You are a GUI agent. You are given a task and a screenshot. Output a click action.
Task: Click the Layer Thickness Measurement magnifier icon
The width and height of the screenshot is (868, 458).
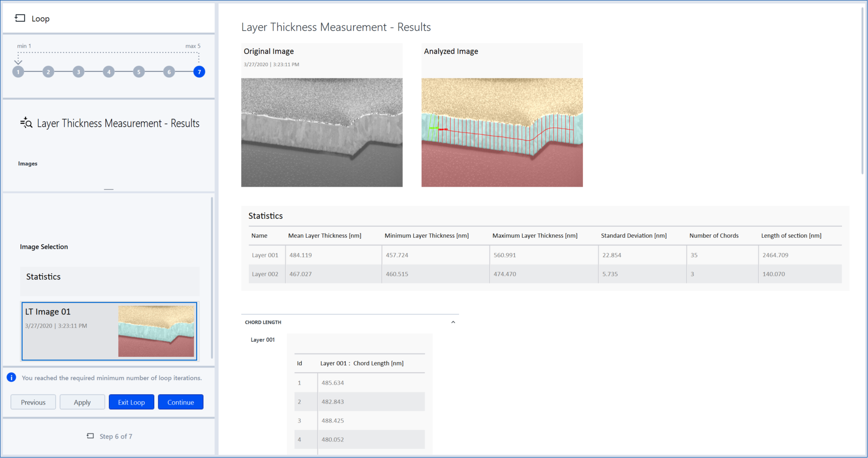click(x=26, y=122)
